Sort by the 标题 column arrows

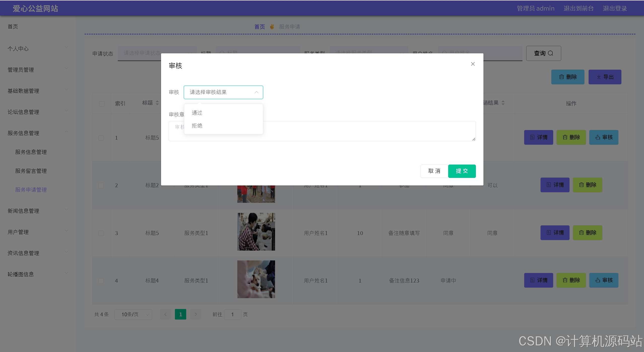157,103
